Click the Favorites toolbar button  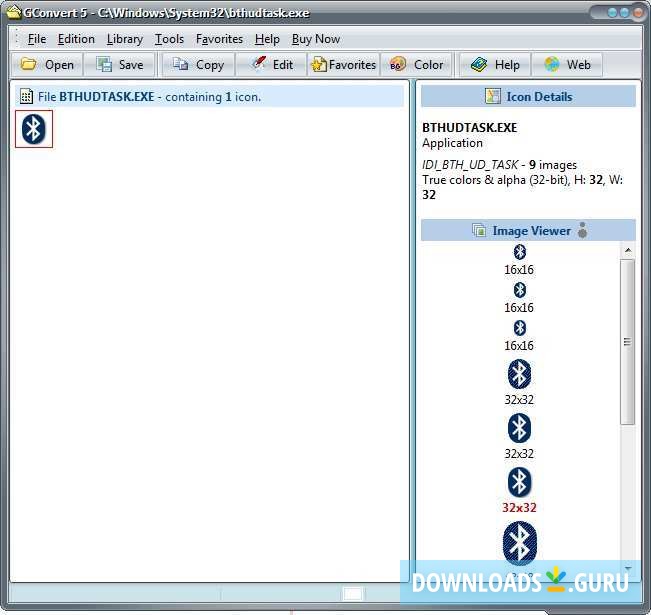click(343, 65)
